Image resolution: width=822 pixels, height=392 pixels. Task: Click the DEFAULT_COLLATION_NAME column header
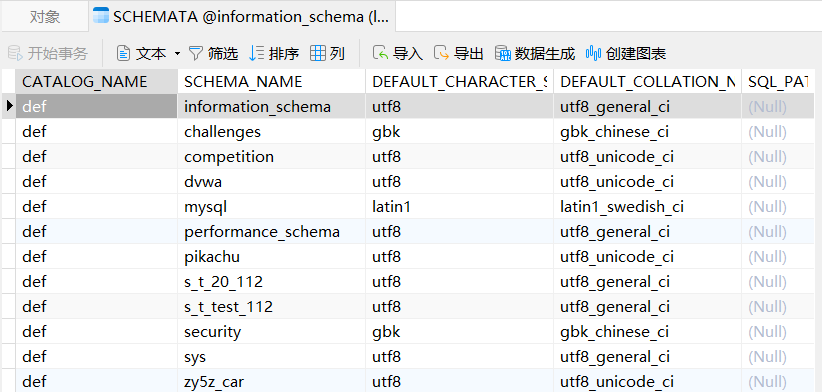tap(647, 81)
